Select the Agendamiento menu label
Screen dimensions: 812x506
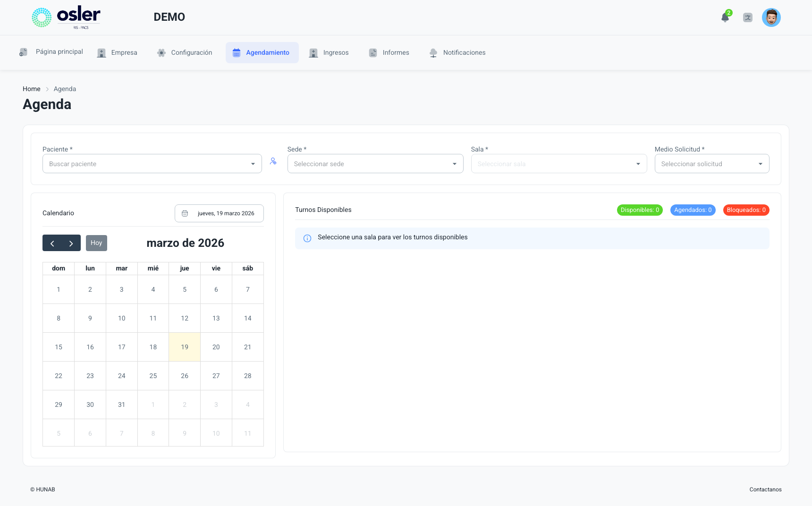(268, 52)
